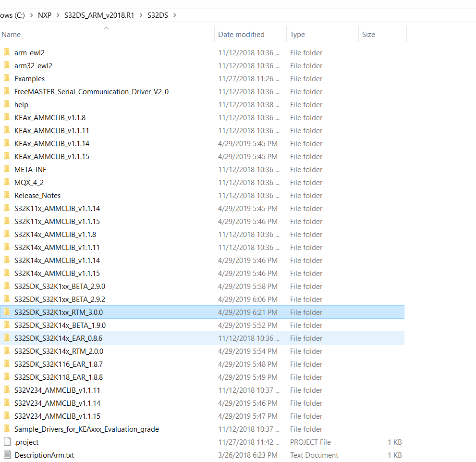Expand the breadcrumb chevron after Windows (C:)
The image size is (476, 462).
point(31,15)
